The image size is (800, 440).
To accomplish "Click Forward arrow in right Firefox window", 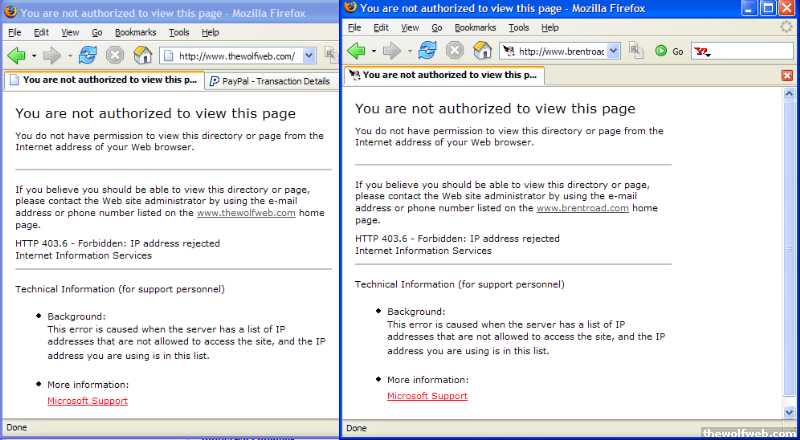I will click(x=392, y=51).
